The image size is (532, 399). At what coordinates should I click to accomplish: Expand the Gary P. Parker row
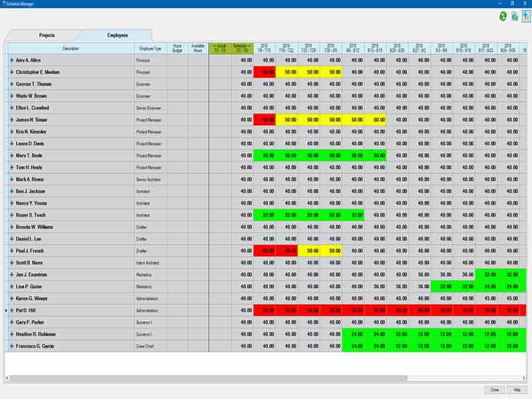pos(11,323)
